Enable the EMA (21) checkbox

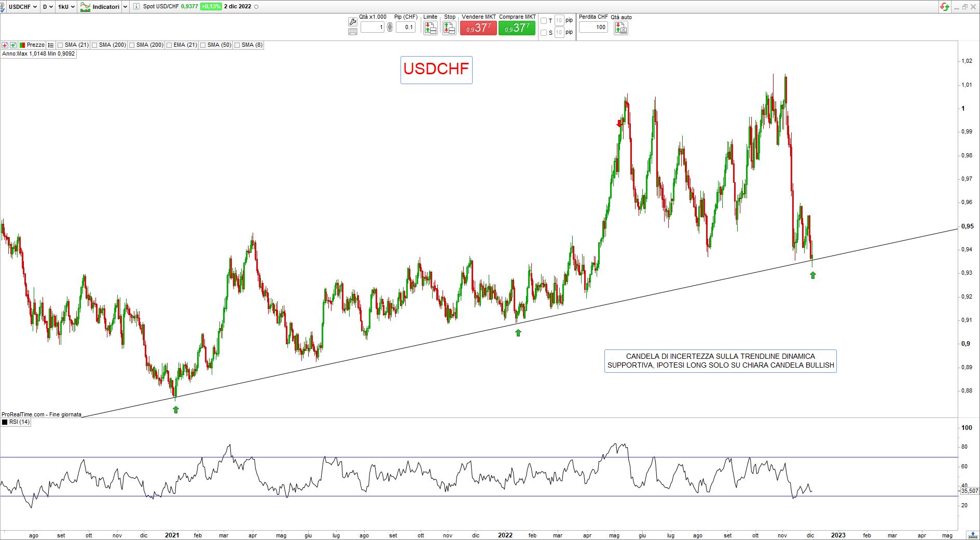click(170, 45)
